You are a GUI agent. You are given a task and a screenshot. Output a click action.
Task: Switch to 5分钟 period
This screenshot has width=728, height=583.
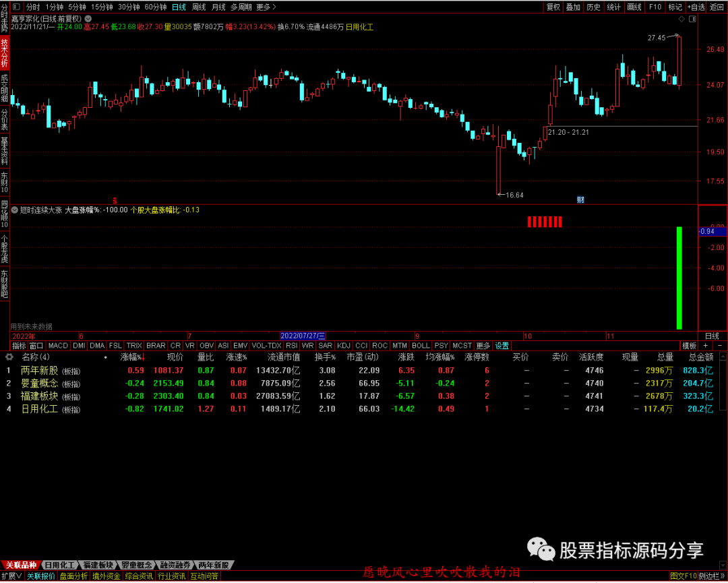[77, 7]
